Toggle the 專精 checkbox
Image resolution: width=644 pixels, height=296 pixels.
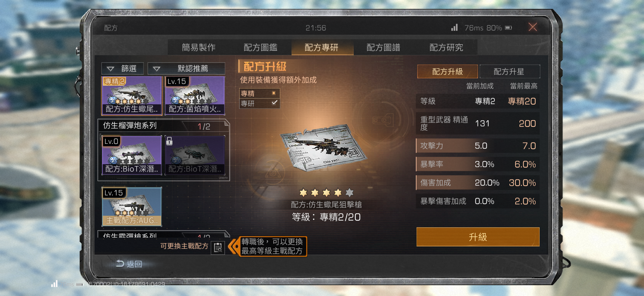[274, 93]
